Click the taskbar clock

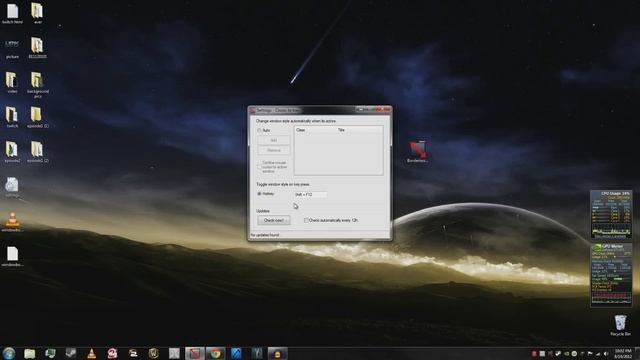(623, 353)
